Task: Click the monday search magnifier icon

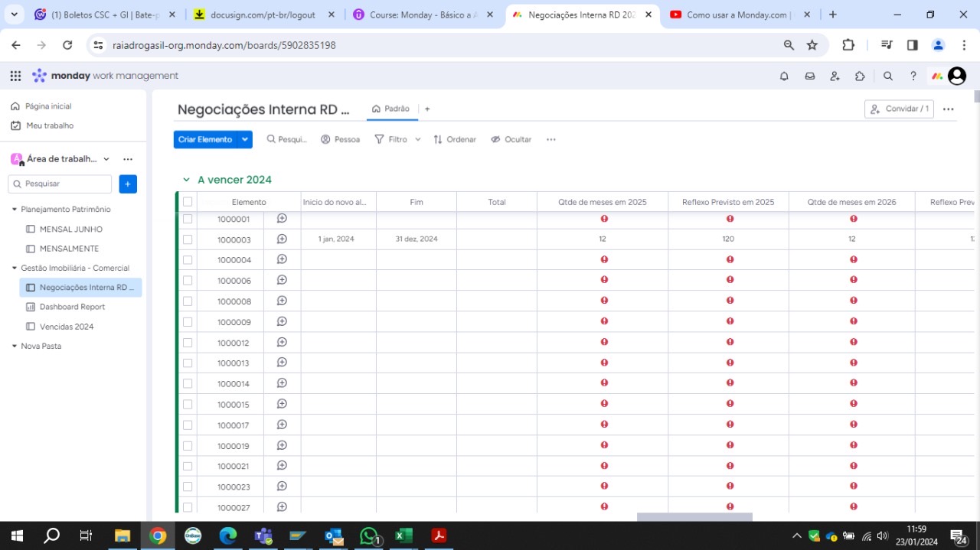Action: 888,76
